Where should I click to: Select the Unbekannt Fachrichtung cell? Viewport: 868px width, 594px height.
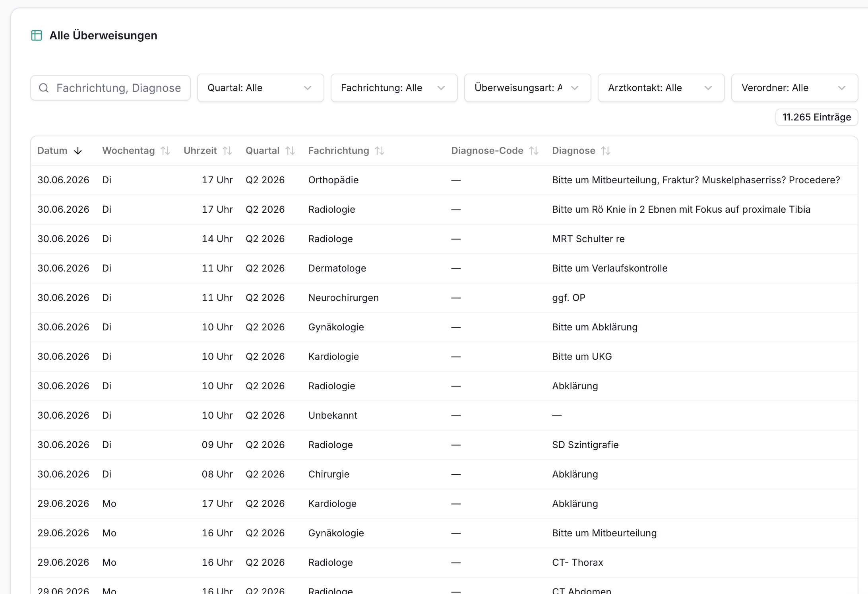tap(333, 415)
